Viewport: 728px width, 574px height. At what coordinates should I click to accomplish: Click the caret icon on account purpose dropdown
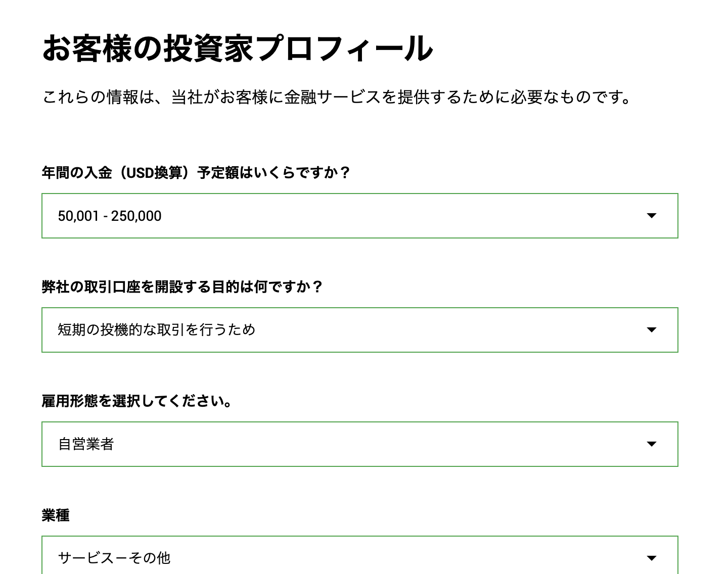point(651,330)
